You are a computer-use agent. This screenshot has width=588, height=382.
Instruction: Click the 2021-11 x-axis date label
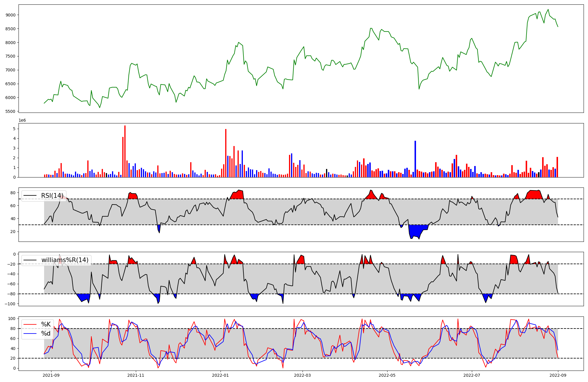136,375
